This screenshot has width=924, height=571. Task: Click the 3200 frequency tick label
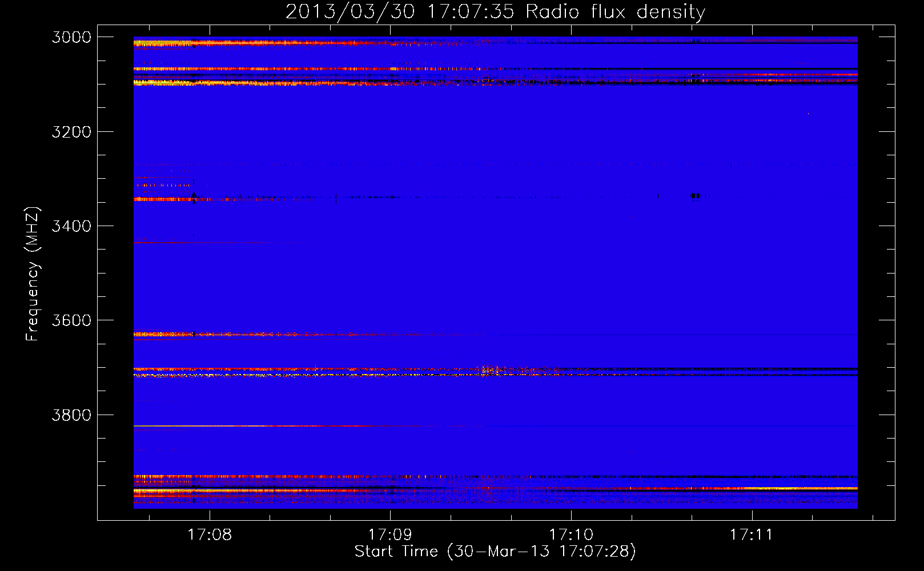click(x=71, y=132)
